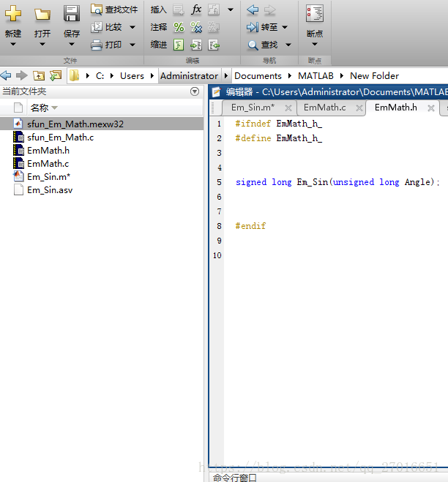Click the browse for folder icon

(56, 75)
